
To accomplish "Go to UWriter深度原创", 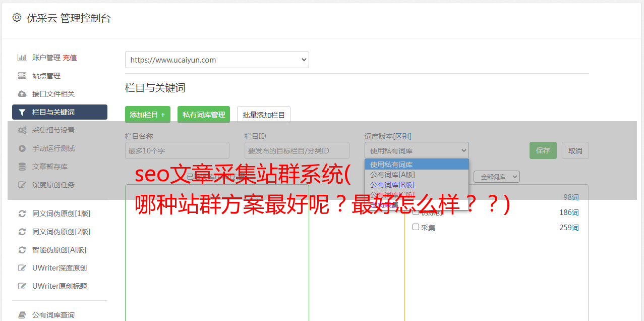I will point(60,268).
